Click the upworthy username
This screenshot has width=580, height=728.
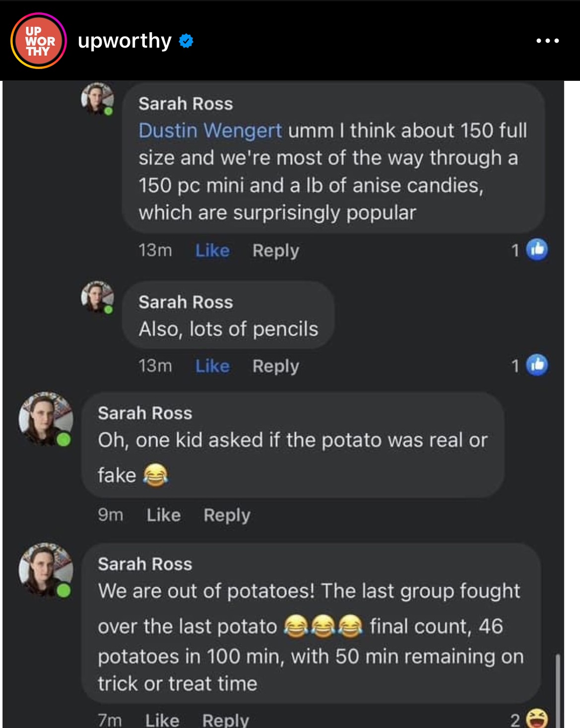[x=125, y=41]
